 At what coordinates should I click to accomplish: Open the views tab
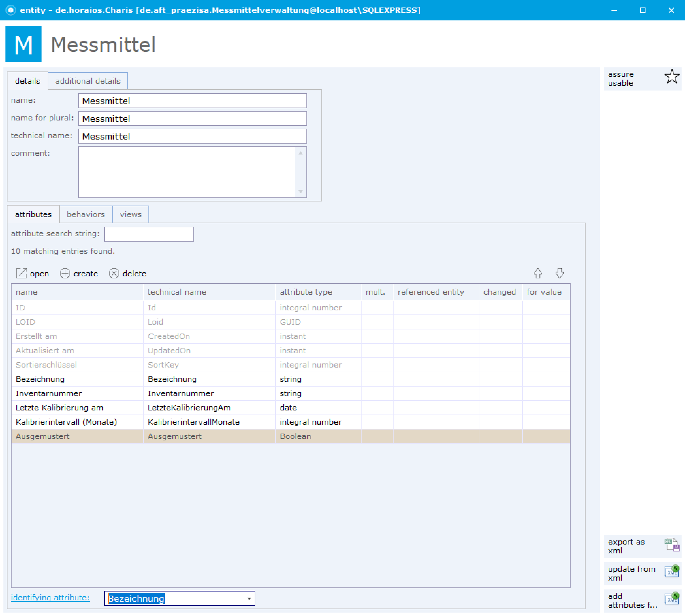click(131, 214)
